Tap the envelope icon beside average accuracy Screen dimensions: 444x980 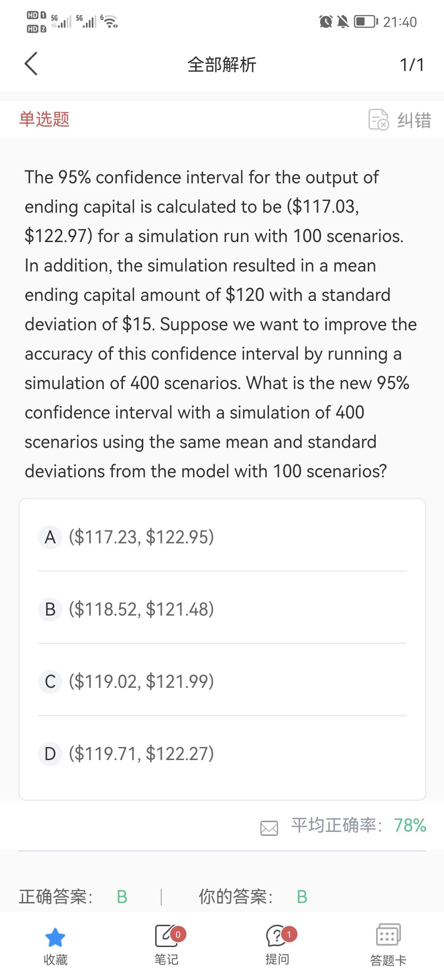click(269, 828)
